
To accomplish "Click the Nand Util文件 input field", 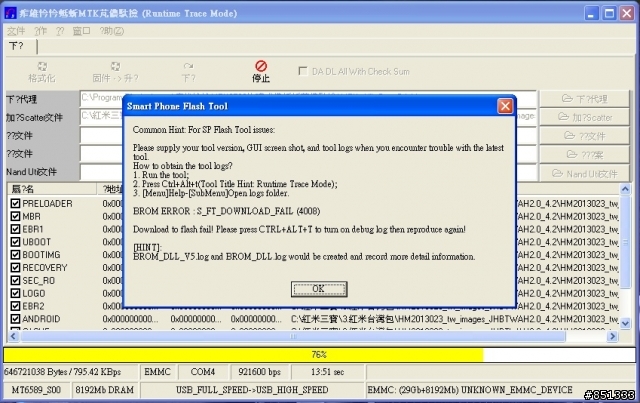I will point(308,172).
